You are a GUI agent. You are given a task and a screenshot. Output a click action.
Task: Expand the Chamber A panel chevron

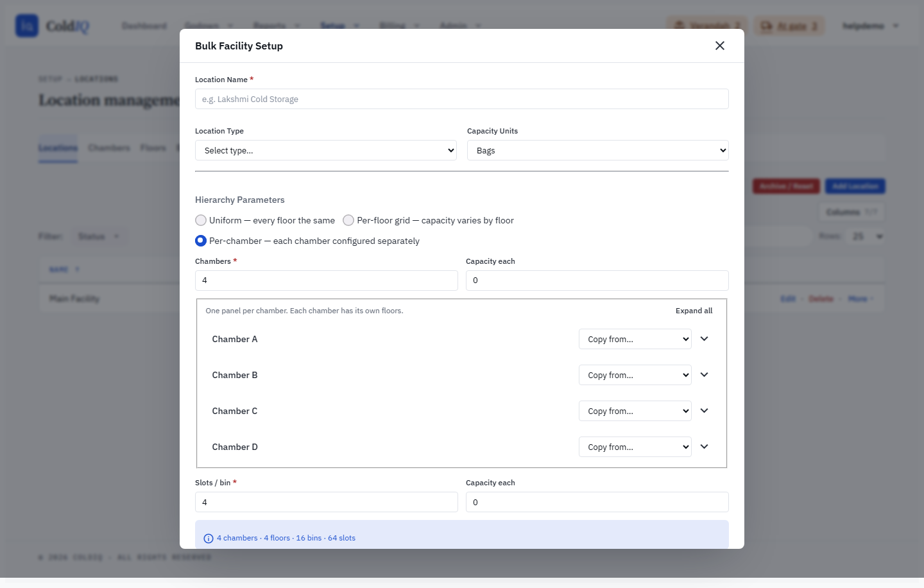point(704,339)
